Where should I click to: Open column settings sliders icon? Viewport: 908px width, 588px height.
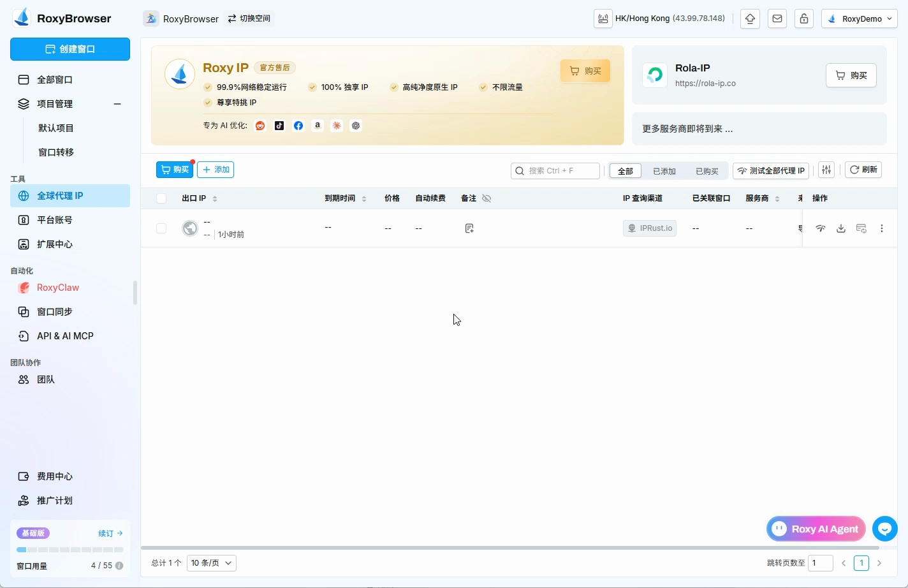coord(826,170)
